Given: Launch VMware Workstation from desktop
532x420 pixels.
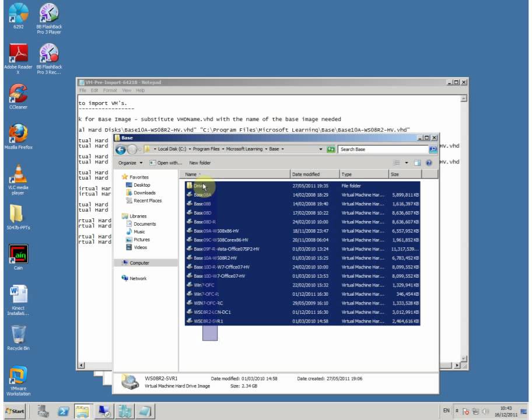Looking at the screenshot, I should point(18,381).
